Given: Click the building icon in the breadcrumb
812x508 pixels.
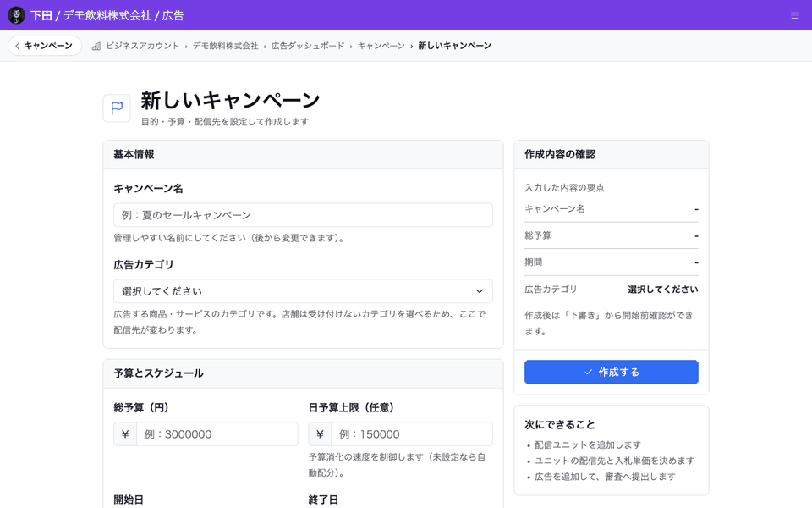Looking at the screenshot, I should click(96, 46).
